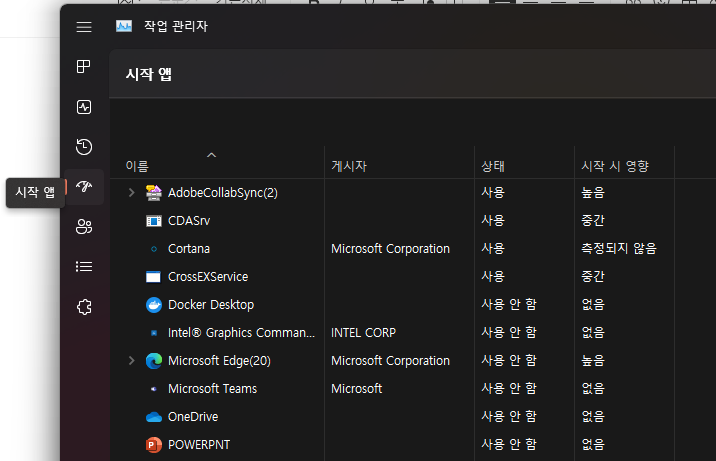
Task: Select the Microsoft Edge(20) entry name
Action: click(219, 361)
